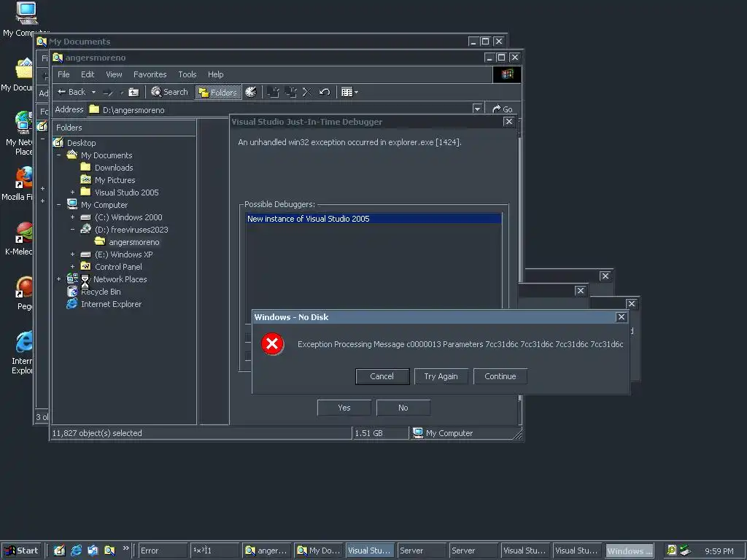
Task: Click Yes in the JIT Debugger dialog
Action: [x=344, y=408]
